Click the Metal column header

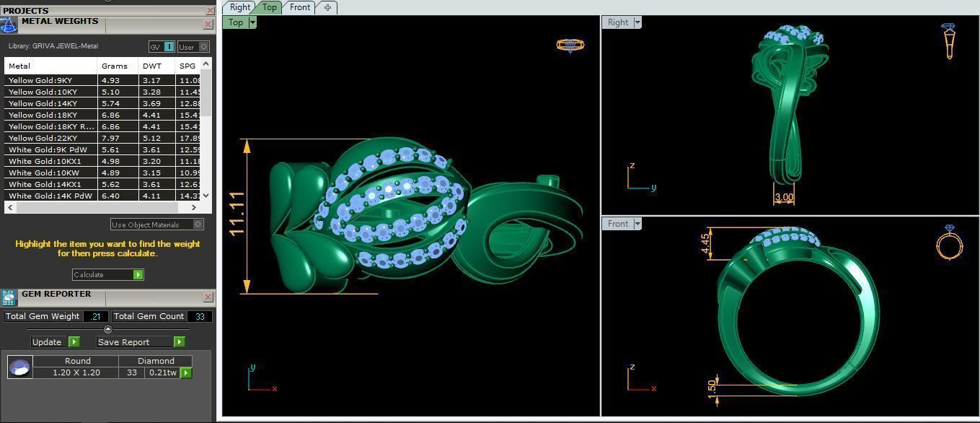pyautogui.click(x=50, y=66)
